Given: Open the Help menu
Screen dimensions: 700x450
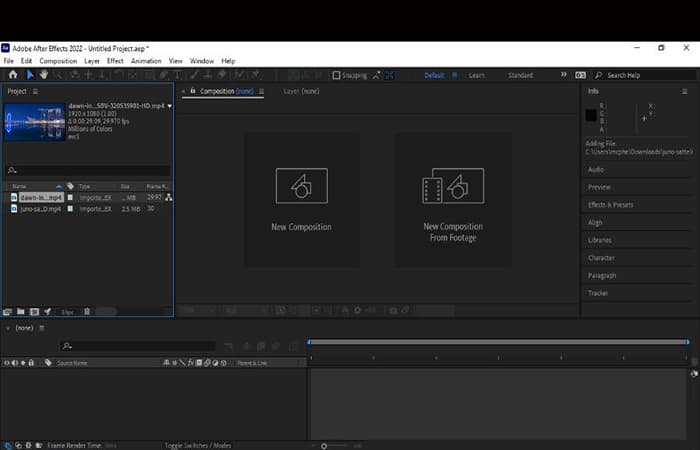Looking at the screenshot, I should tap(228, 61).
